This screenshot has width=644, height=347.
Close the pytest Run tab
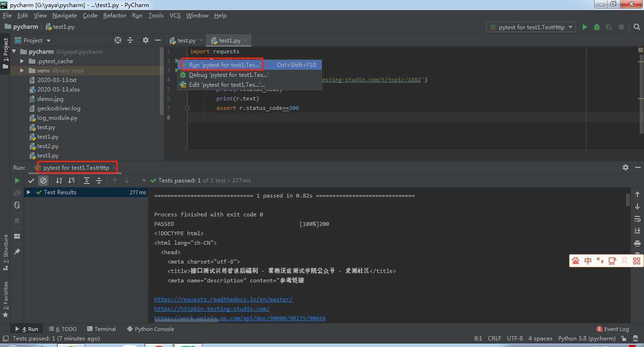pos(114,168)
